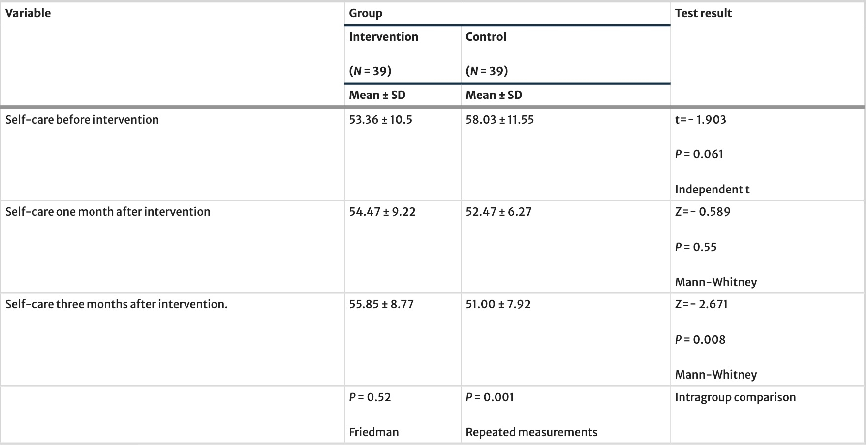This screenshot has width=868, height=446.
Task: Select the value 55.85 ± 8.77
Action: 381,304
